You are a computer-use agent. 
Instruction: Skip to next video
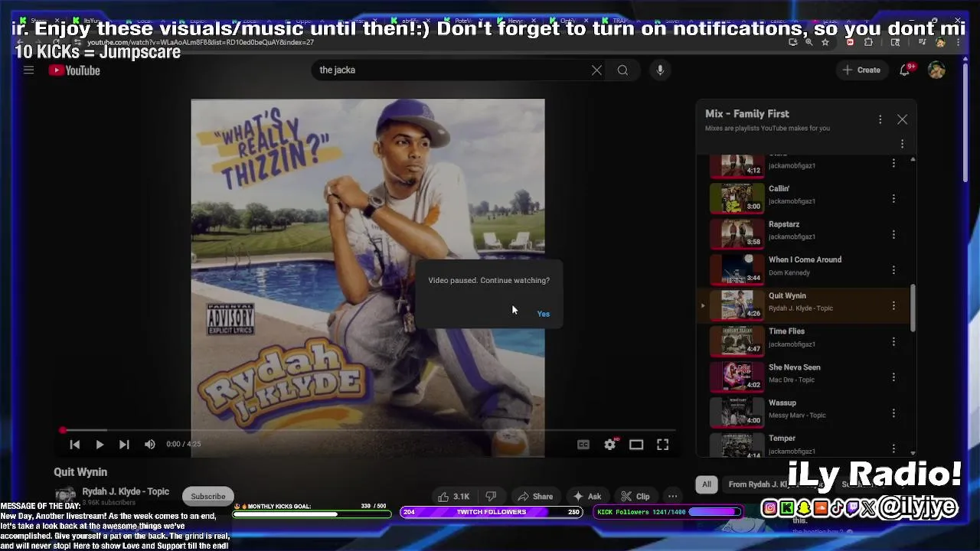pos(124,444)
